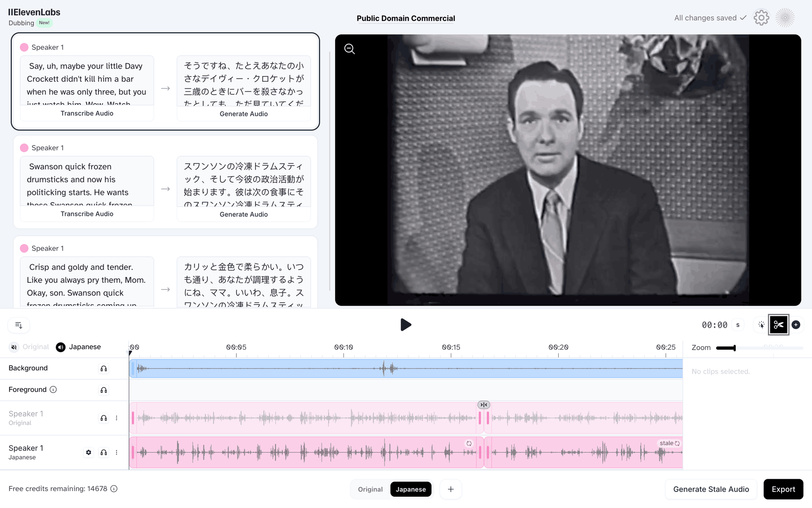Click the merge clips handle on timeline
The image size is (812, 508).
[484, 405]
